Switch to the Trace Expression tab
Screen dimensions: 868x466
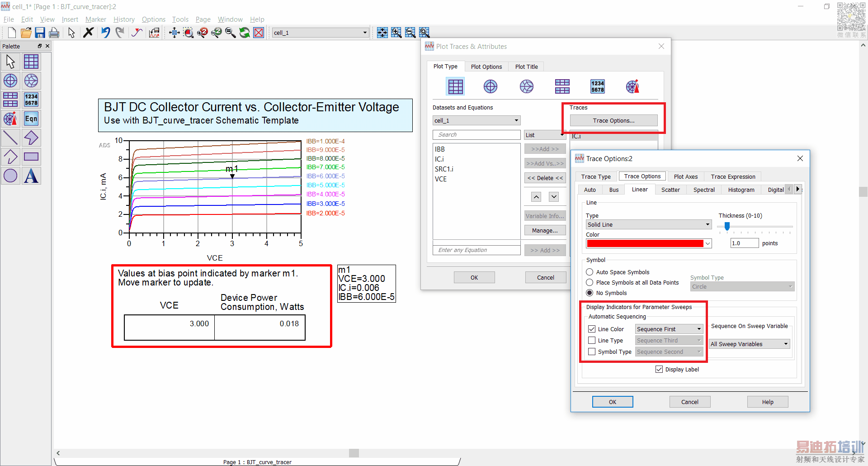(x=733, y=176)
